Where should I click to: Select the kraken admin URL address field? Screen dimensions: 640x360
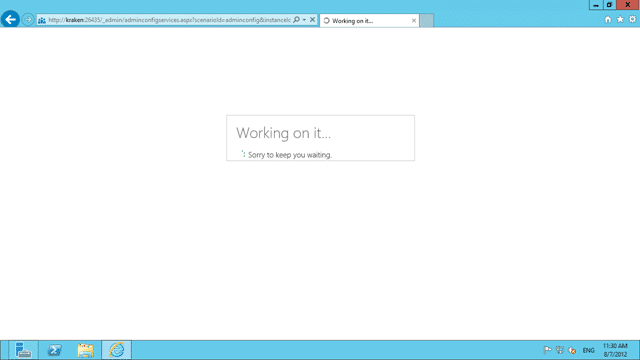point(169,20)
